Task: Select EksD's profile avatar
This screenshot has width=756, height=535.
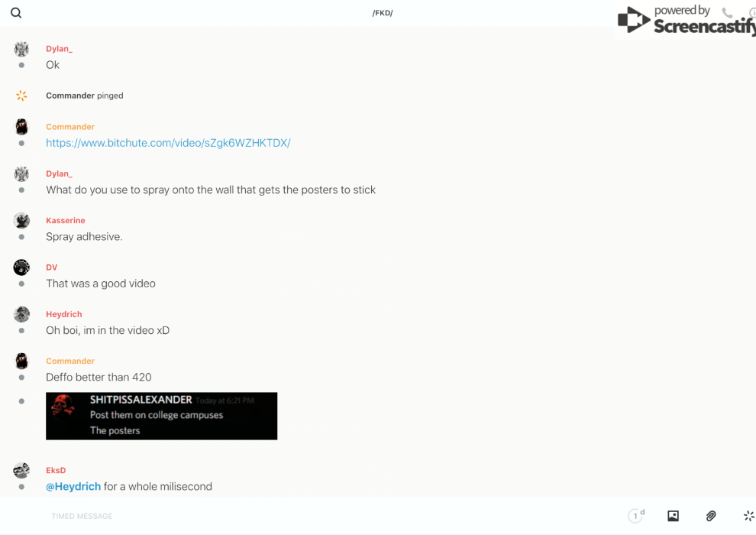Action: tap(21, 471)
